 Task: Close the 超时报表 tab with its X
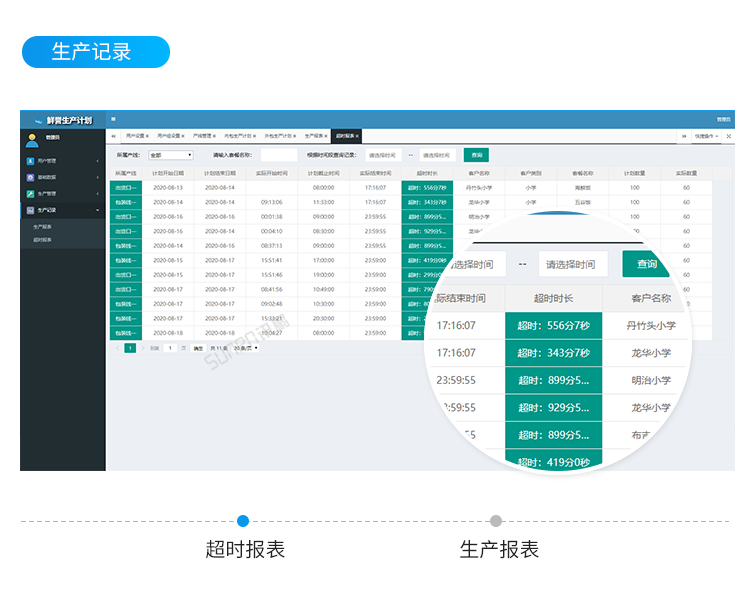click(357, 135)
